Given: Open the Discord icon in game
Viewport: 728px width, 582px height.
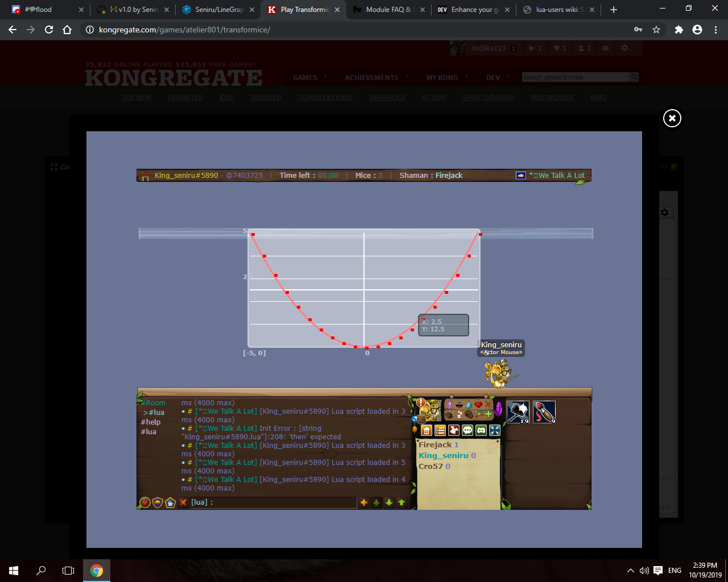Looking at the screenshot, I should [x=481, y=430].
